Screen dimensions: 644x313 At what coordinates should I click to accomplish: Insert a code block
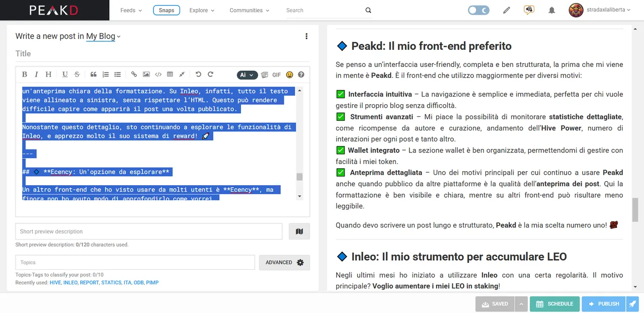(x=158, y=74)
